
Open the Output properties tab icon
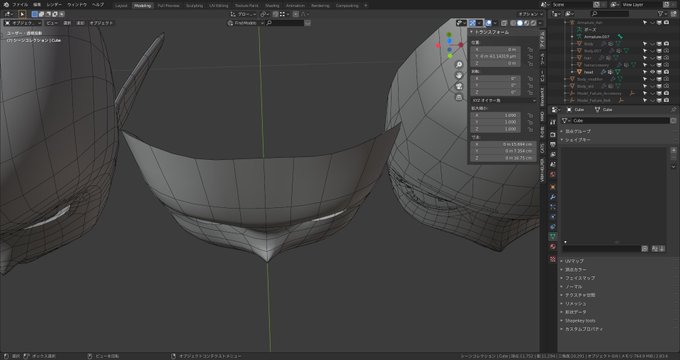pyautogui.click(x=552, y=144)
